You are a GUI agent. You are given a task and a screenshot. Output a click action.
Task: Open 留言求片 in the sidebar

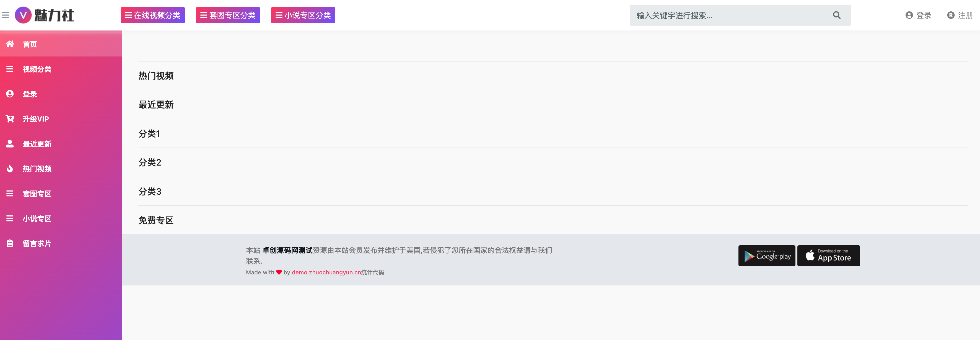coord(61,243)
